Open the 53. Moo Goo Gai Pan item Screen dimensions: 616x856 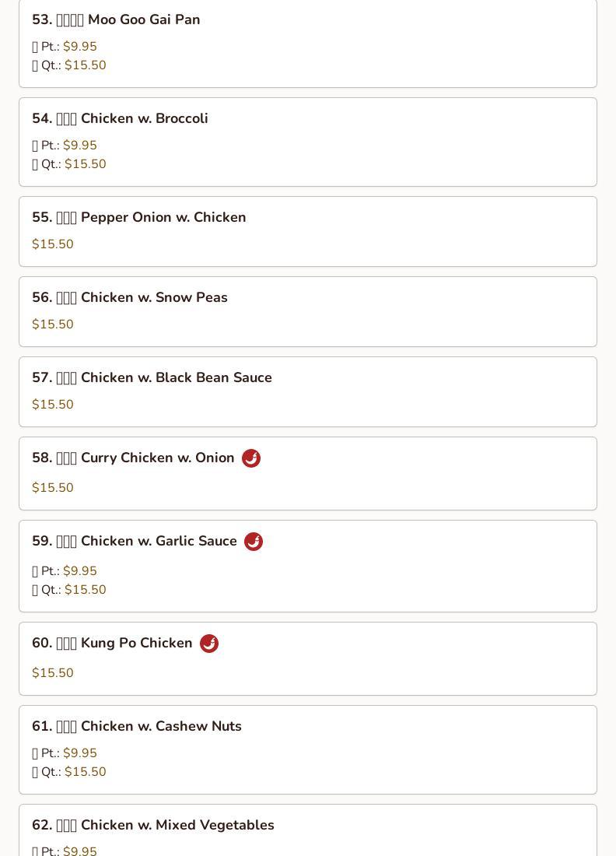(x=308, y=43)
